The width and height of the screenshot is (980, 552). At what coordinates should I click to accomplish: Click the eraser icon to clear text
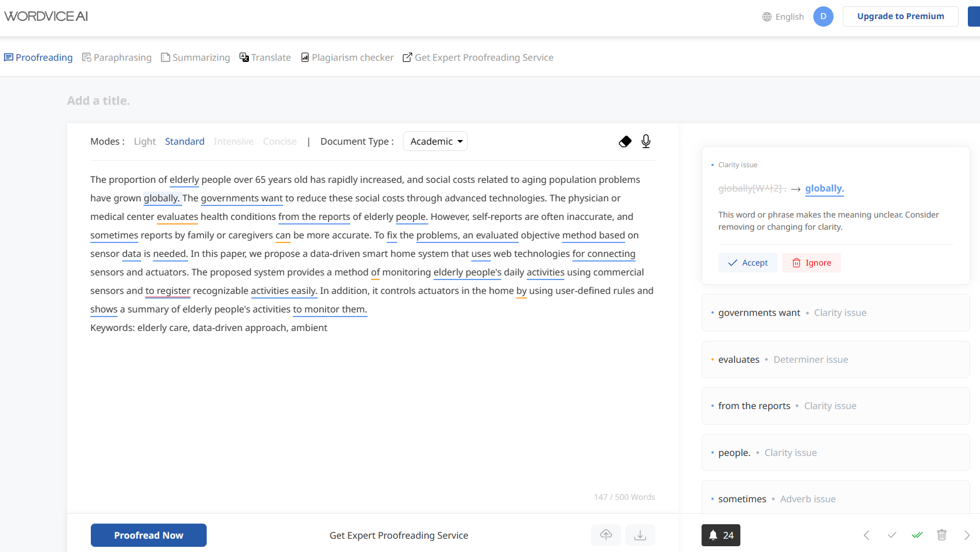pos(625,141)
